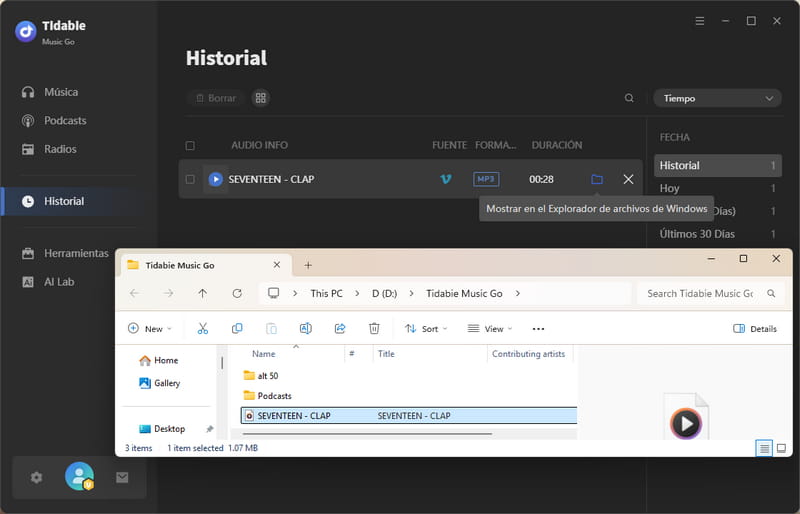Open the user profile avatar
800x514 pixels.
tap(79, 477)
